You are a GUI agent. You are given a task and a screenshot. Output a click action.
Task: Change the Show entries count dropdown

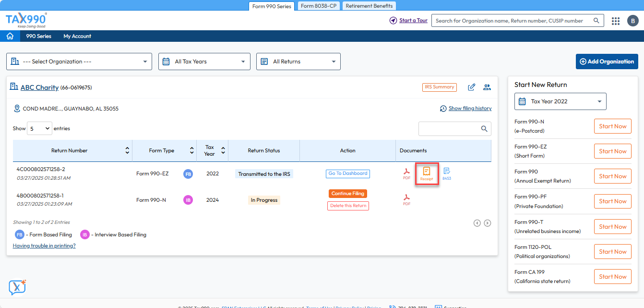(40, 128)
